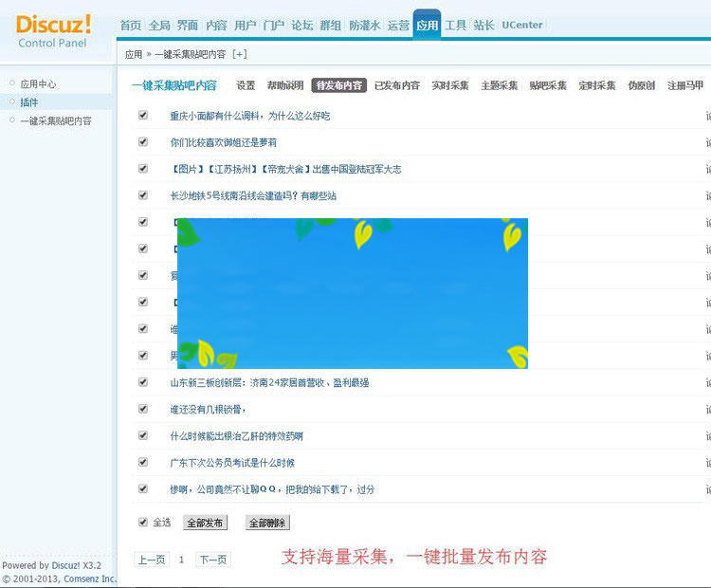Go to next page with 下一页
Image resolution: width=711 pixels, height=588 pixels.
213,560
